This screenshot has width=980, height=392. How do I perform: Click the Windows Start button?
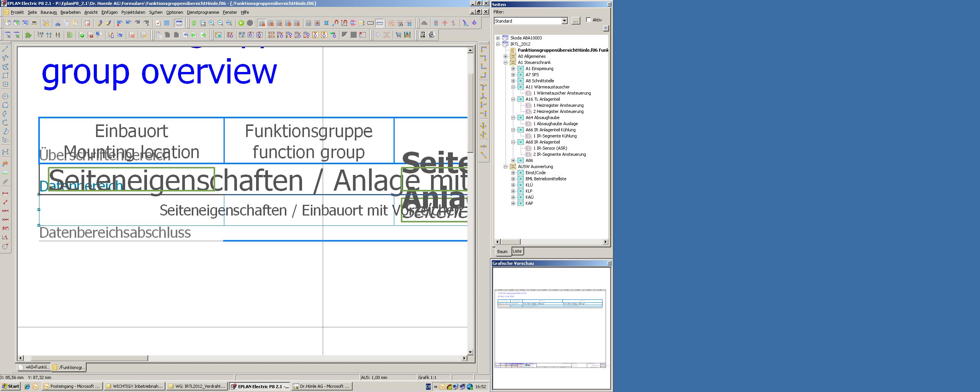coord(11,386)
